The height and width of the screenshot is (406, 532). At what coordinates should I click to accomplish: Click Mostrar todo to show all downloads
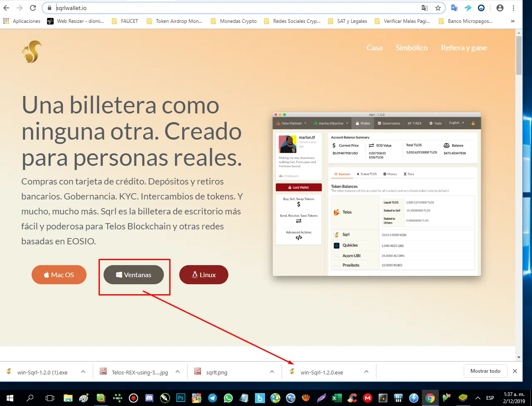click(485, 371)
